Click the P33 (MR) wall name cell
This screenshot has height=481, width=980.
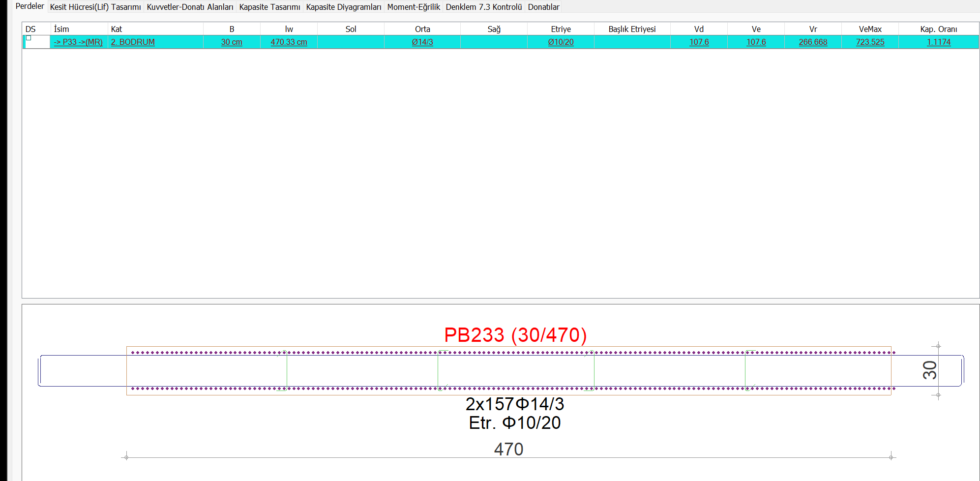(x=78, y=42)
